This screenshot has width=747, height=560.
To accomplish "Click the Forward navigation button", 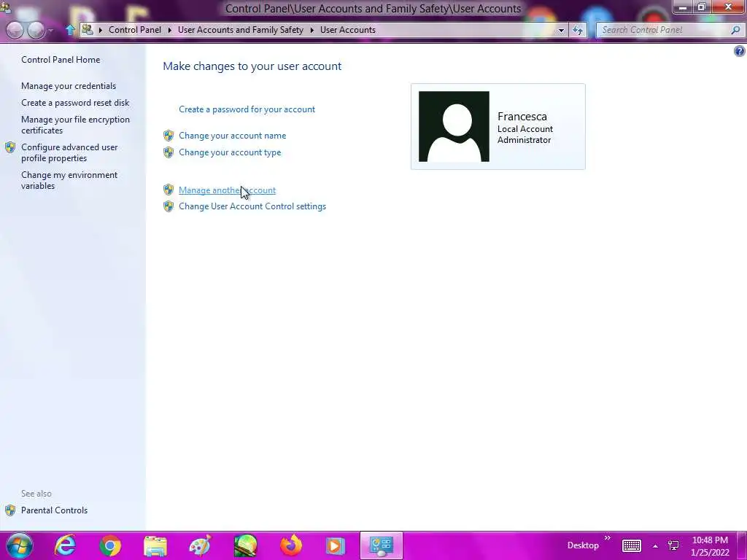I will 36,30.
